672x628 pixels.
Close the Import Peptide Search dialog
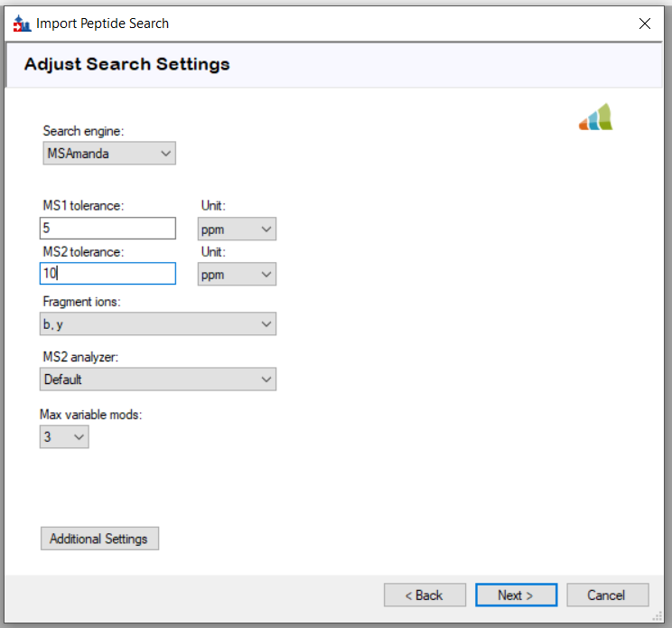tap(644, 23)
